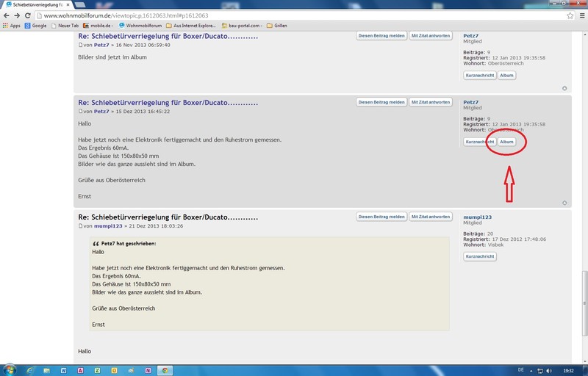Screen dimensions: 588x376
Task: Bookmark this page with the star icon
Action: point(570,15)
